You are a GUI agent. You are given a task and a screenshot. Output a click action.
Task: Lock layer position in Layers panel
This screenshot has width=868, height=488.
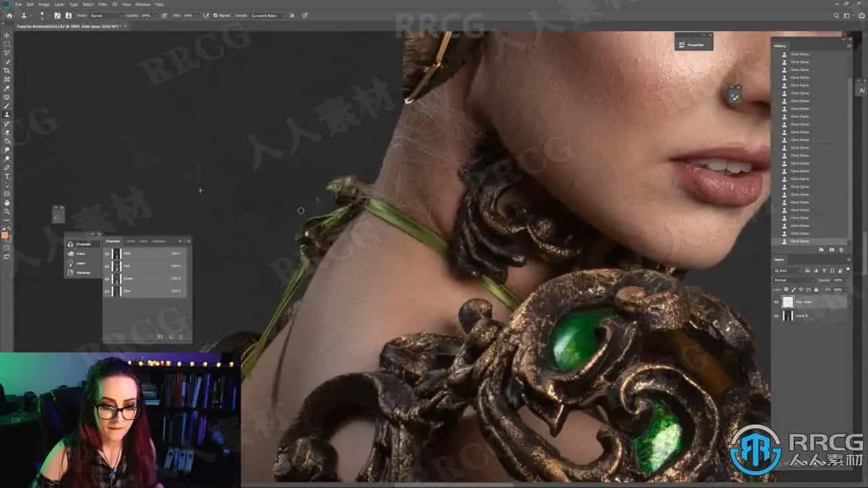pos(800,289)
